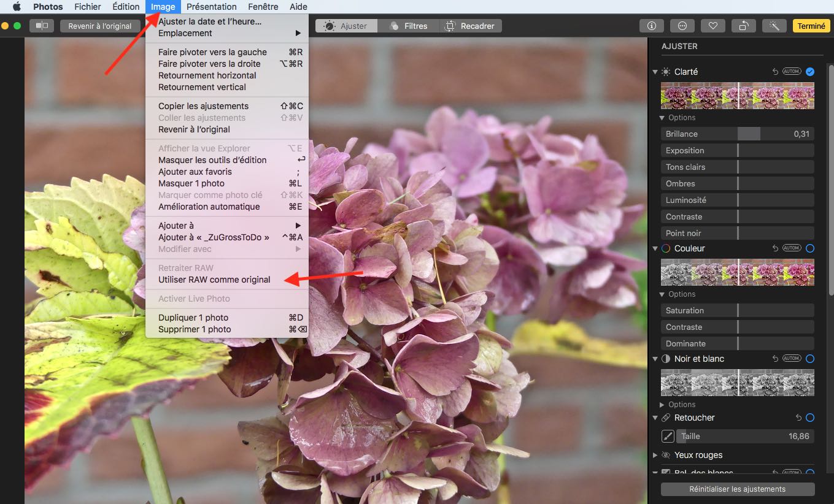Click the Brillance slider
834x504 pixels.
click(x=738, y=134)
